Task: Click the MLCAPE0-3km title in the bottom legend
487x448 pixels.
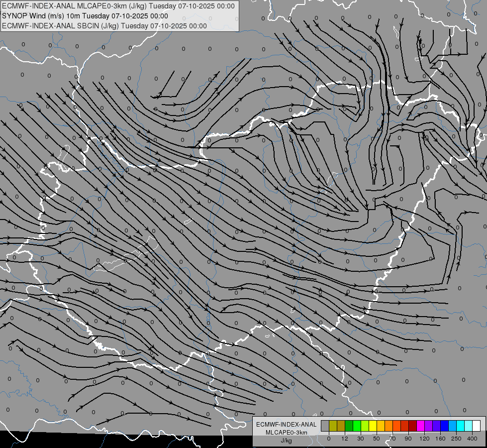Action: coord(286,432)
